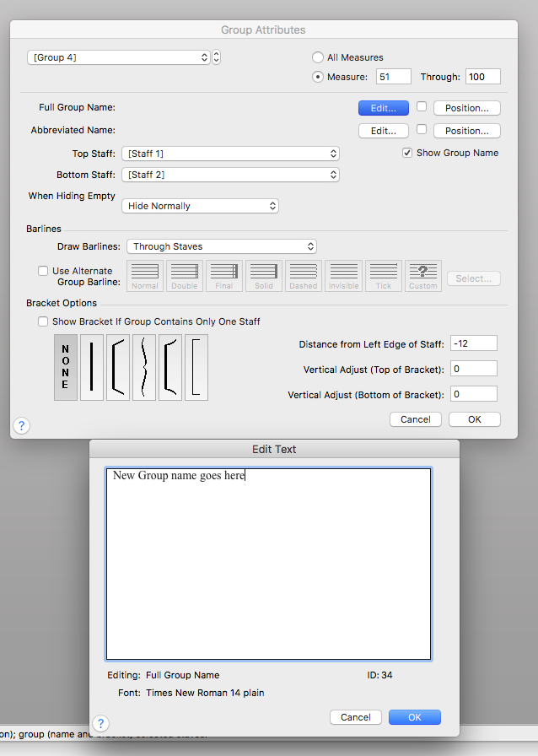Image resolution: width=538 pixels, height=756 pixels.
Task: Enable Use Alternate Group Barline
Action: pyautogui.click(x=43, y=271)
